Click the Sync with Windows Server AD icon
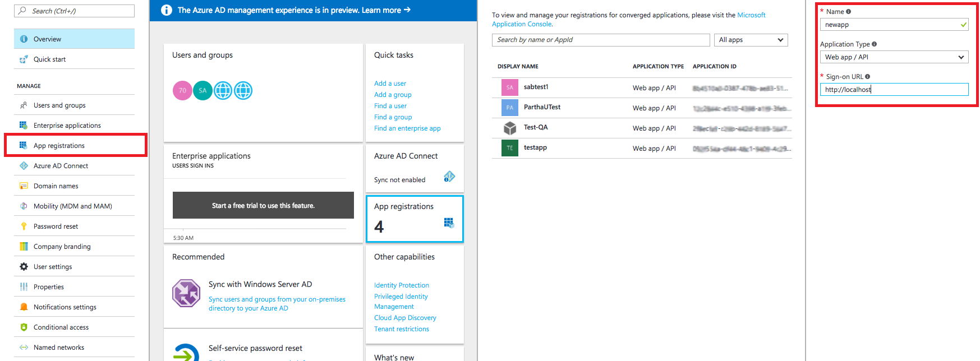This screenshot has height=361, width=980. pos(186,293)
